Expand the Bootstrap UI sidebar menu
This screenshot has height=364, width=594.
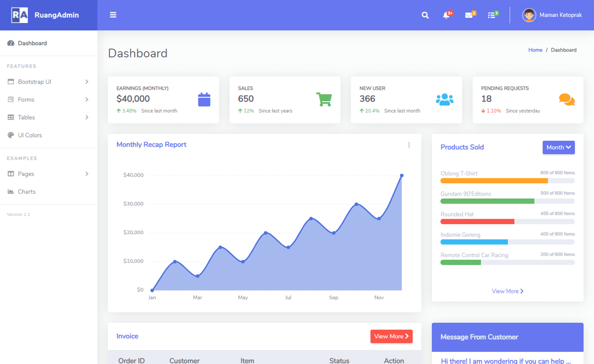[x=48, y=81]
